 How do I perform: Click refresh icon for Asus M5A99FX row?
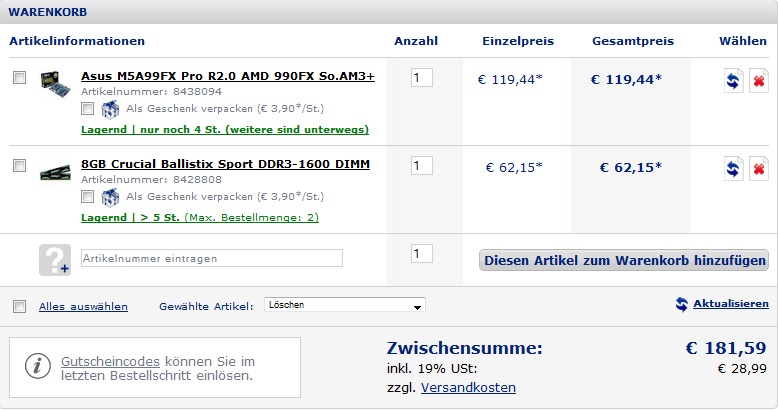tap(733, 80)
